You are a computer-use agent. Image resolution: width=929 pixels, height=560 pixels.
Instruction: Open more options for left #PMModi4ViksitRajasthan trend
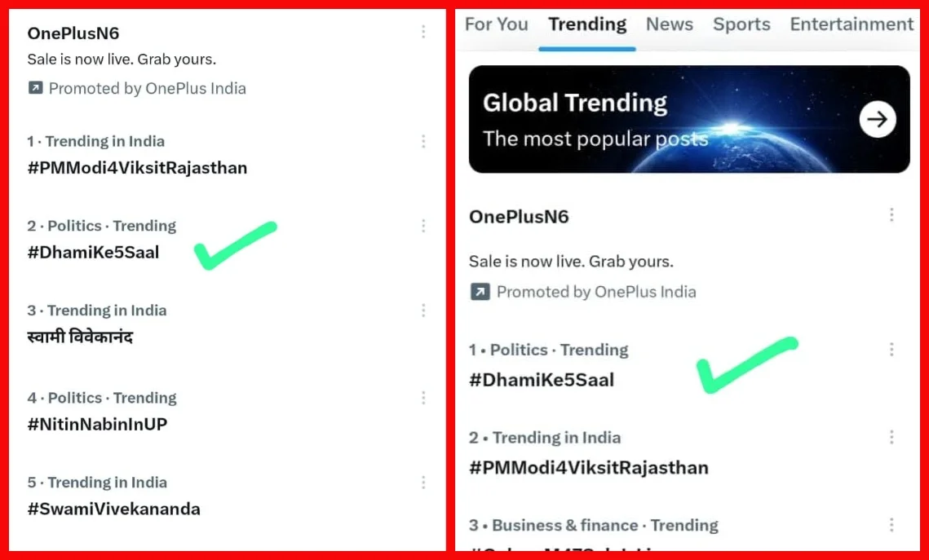[423, 142]
